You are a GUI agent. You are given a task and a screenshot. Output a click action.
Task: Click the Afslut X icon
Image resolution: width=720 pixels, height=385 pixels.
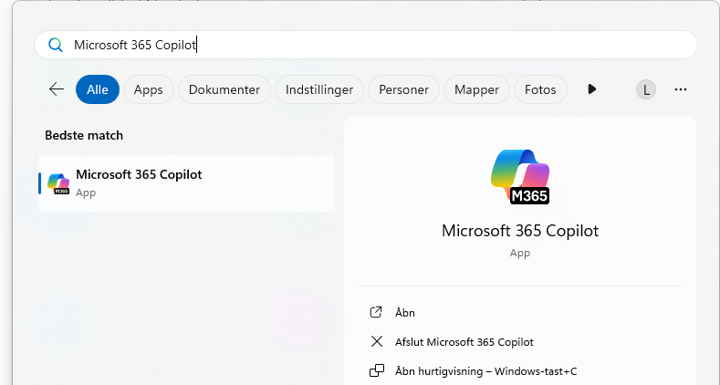tap(377, 341)
